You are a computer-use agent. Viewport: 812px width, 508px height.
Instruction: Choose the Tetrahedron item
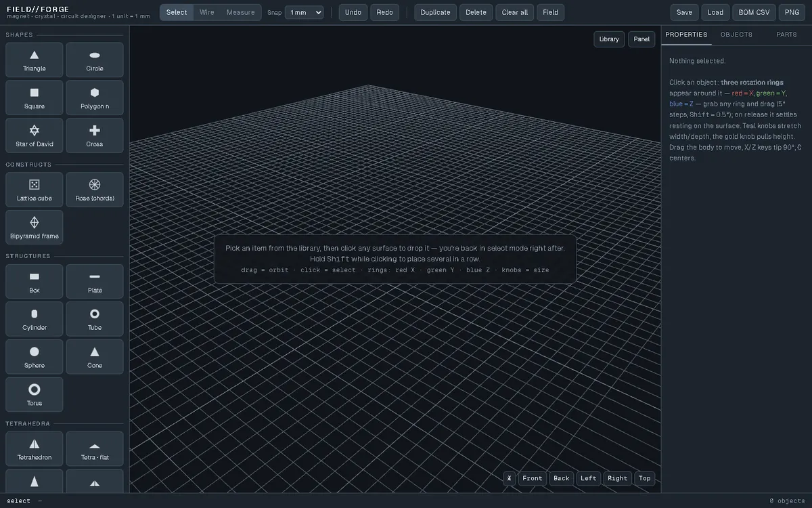coord(35,449)
